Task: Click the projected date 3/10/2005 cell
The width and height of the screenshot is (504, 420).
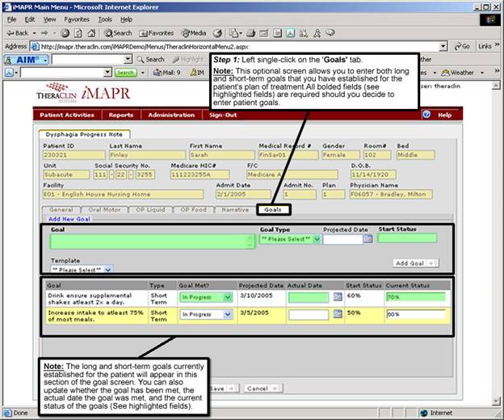Action: (256, 296)
